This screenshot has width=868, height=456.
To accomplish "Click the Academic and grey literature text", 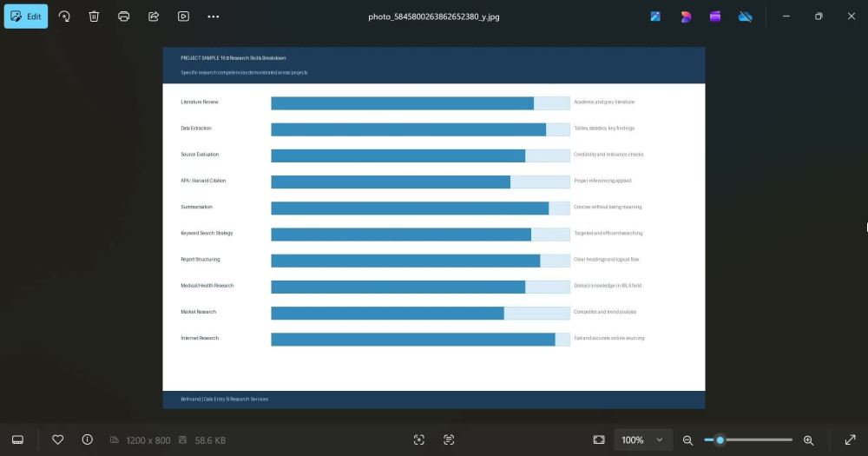I will [x=604, y=102].
